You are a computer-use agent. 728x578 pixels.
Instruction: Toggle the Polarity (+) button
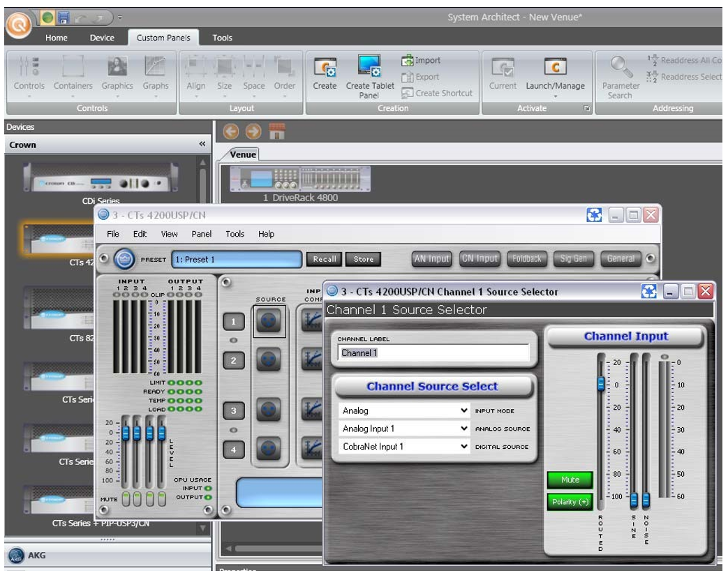(x=571, y=502)
